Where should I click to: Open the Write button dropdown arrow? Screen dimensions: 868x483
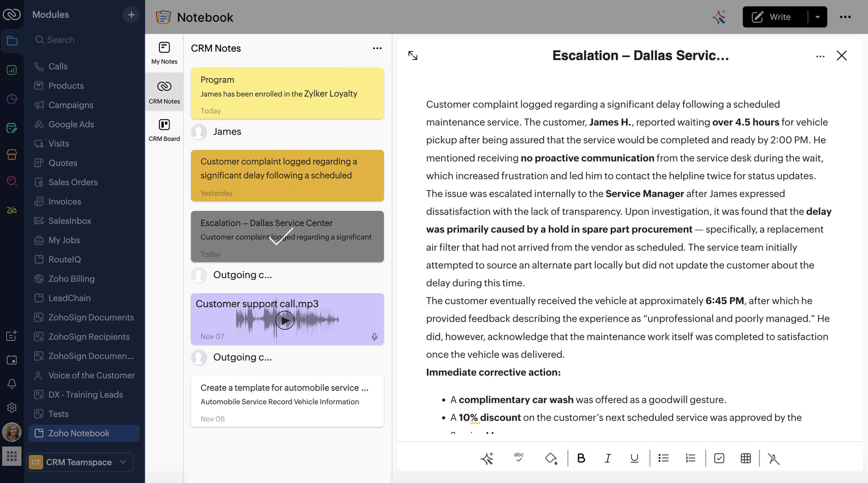point(817,17)
